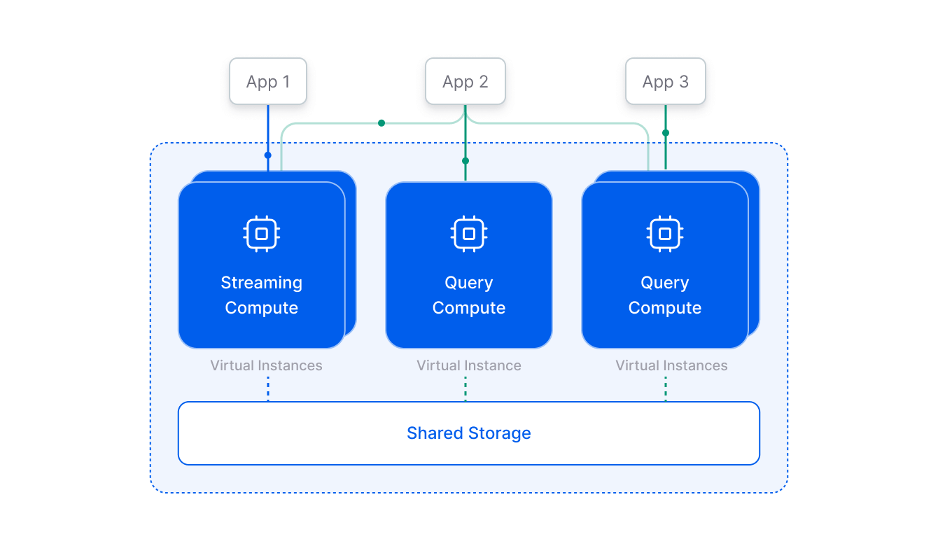Select the chip icon in the middle Query Compute block

click(x=469, y=233)
